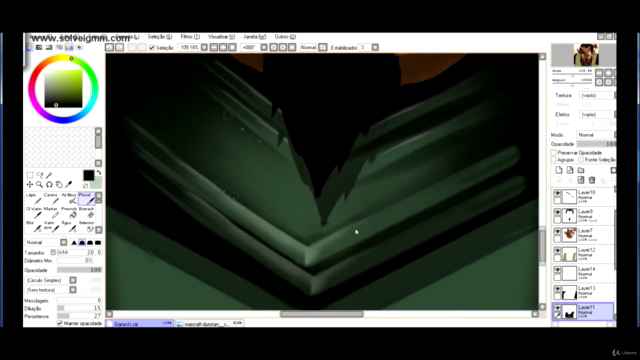The width and height of the screenshot is (640, 360).
Task: Activate the eyedropper color picker tool
Action: 69,185
